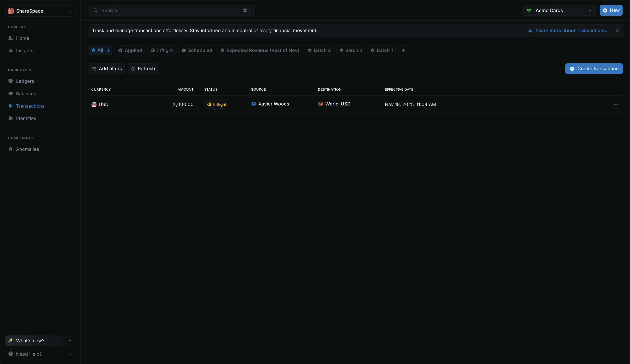Click the Add filters button
The width and height of the screenshot is (630, 364).
coord(107,69)
